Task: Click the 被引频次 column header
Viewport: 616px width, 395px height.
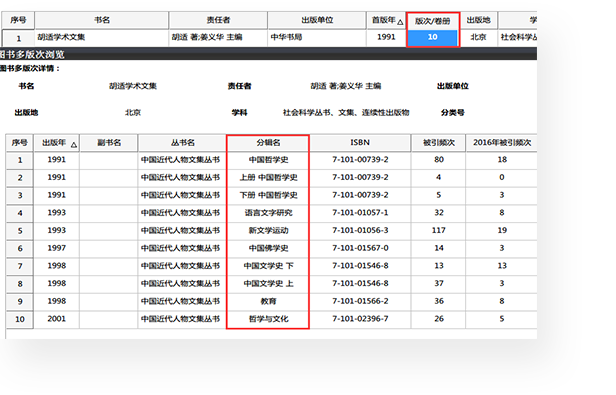Action: point(438,143)
